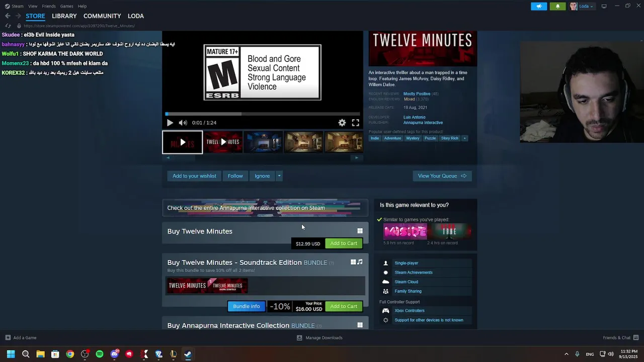The width and height of the screenshot is (644, 362).
Task: Open Single-player feature link
Action: click(x=407, y=263)
